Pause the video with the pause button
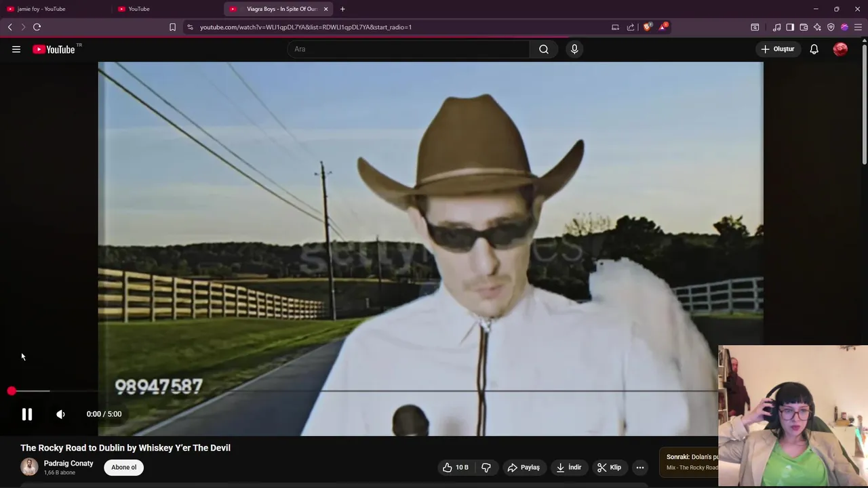Viewport: 868px width, 488px height. [x=27, y=414]
